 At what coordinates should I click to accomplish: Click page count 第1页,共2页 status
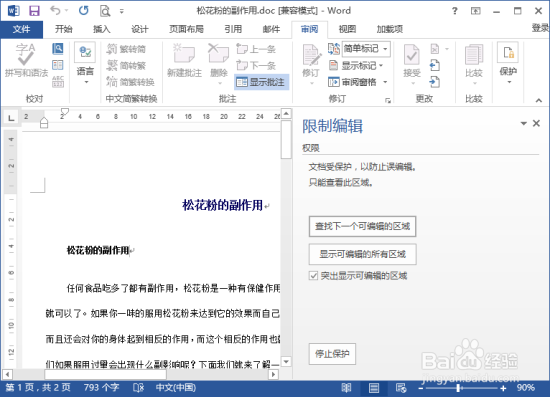point(38,388)
